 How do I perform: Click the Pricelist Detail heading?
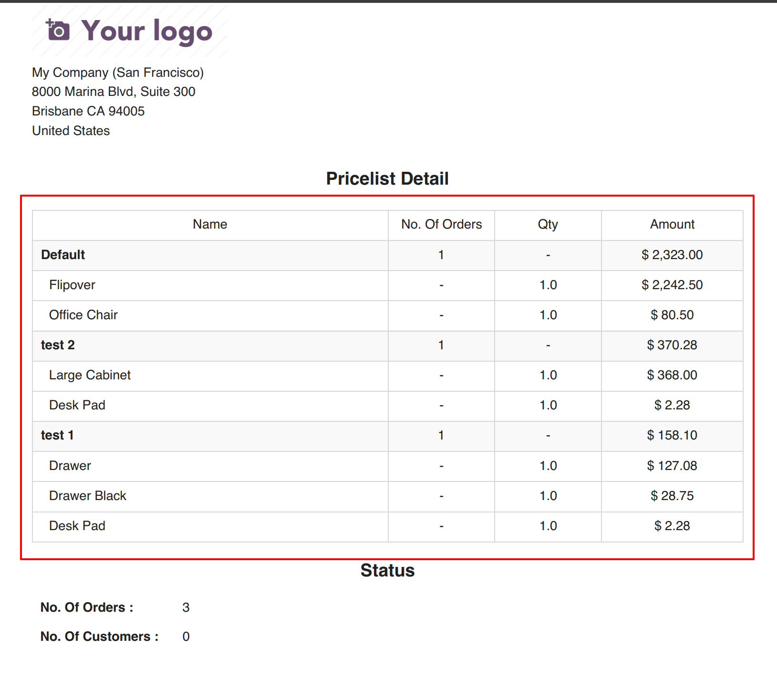(387, 178)
